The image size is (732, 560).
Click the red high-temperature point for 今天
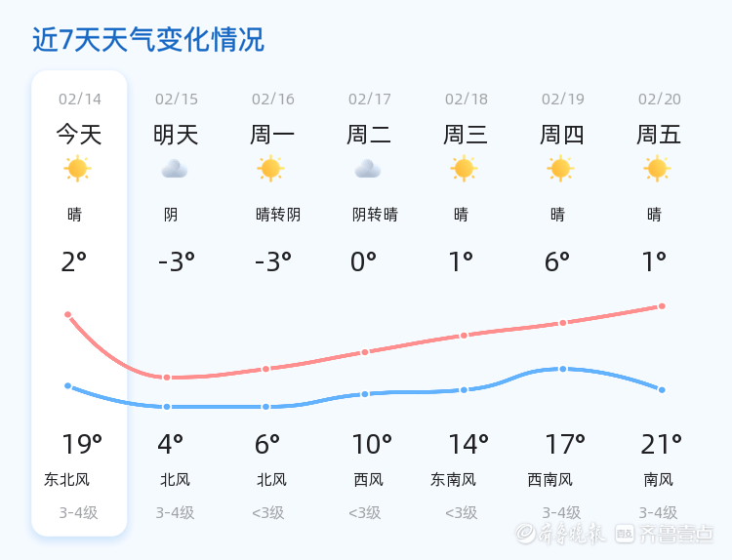click(x=68, y=314)
